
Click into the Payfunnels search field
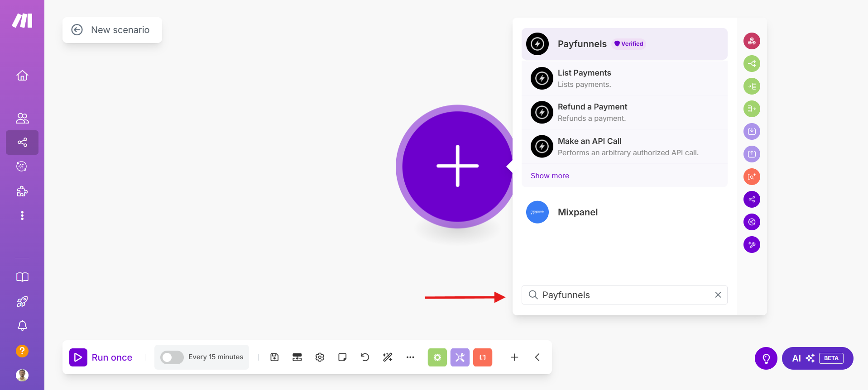click(624, 295)
